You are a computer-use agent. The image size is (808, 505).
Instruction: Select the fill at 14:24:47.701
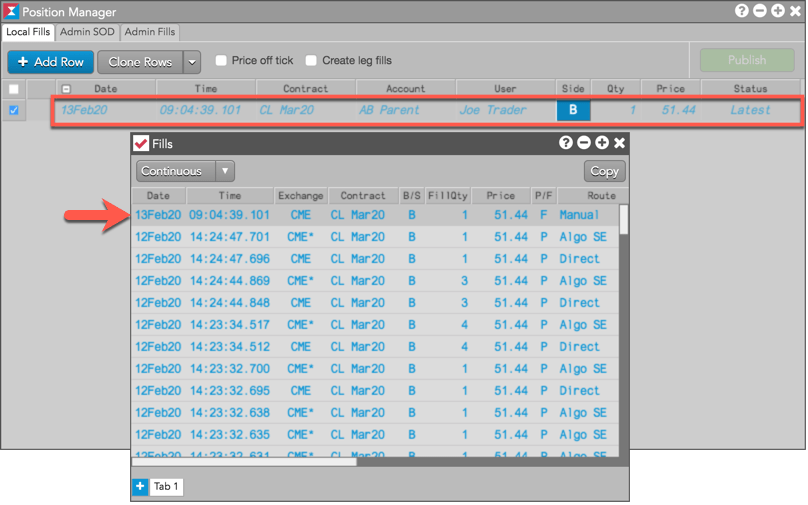(x=375, y=237)
